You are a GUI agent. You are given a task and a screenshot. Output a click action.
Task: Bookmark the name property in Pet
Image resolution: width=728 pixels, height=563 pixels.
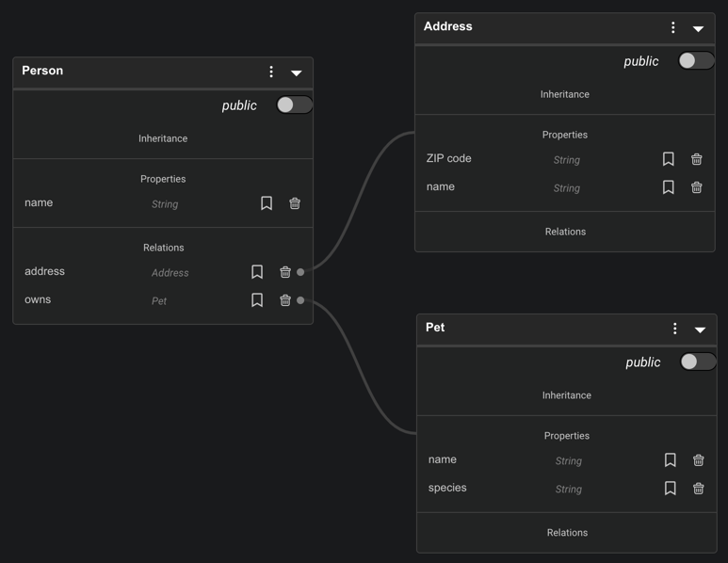[x=671, y=460]
